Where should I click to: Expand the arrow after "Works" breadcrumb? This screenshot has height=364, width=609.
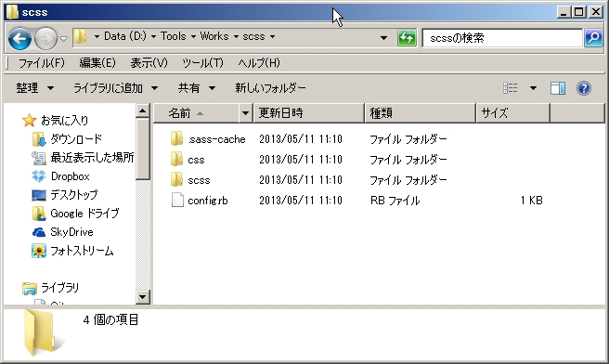pyautogui.click(x=236, y=37)
